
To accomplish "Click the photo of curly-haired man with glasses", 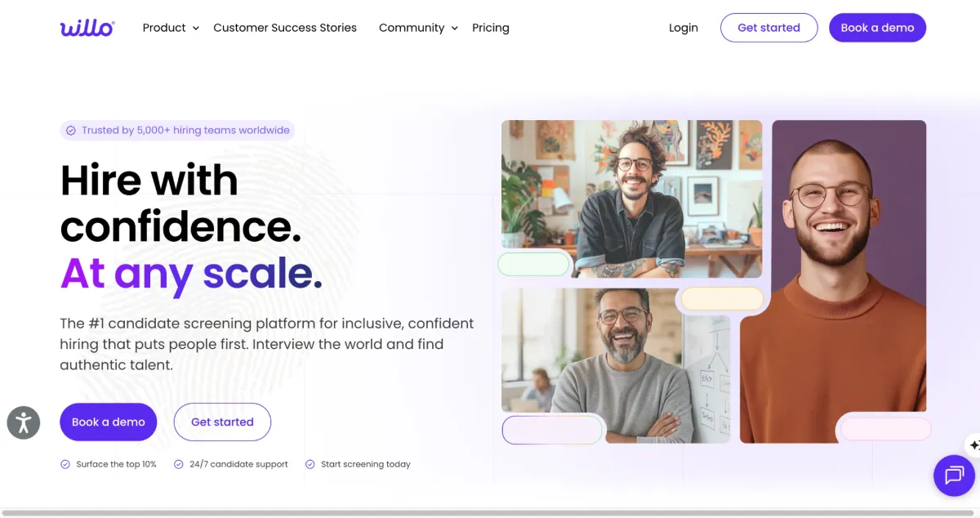I will pyautogui.click(x=631, y=199).
